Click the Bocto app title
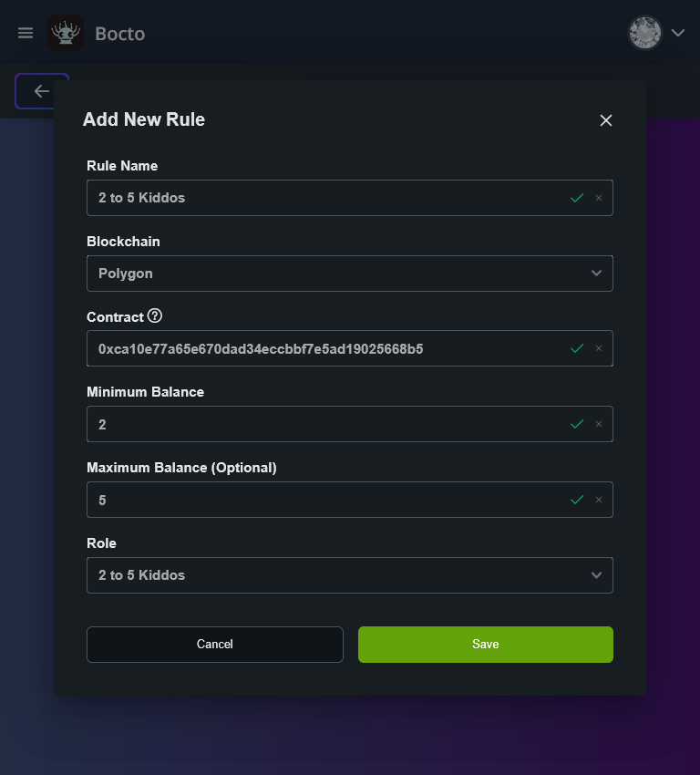This screenshot has width=700, height=775. tap(119, 35)
